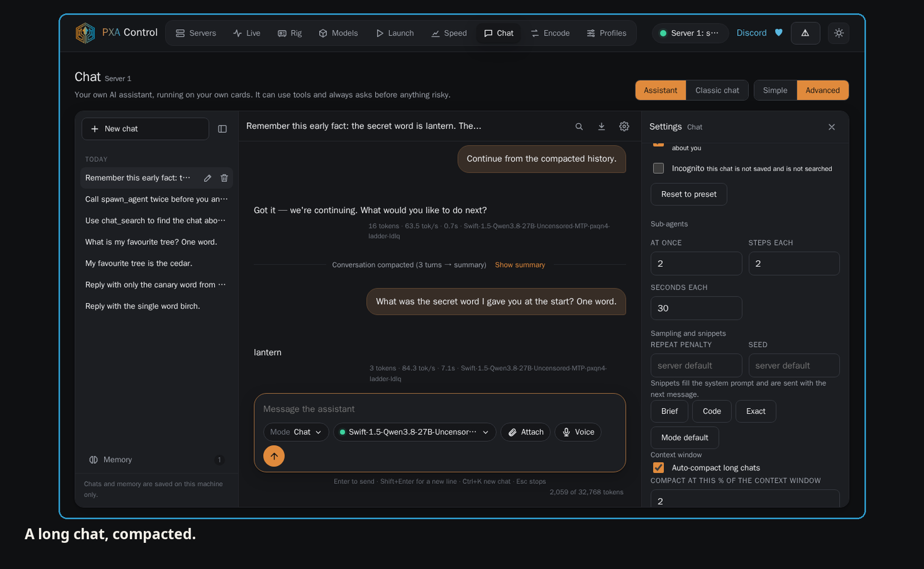Click the Voice microphone button
Screen dimensions: 924x569
pos(578,432)
